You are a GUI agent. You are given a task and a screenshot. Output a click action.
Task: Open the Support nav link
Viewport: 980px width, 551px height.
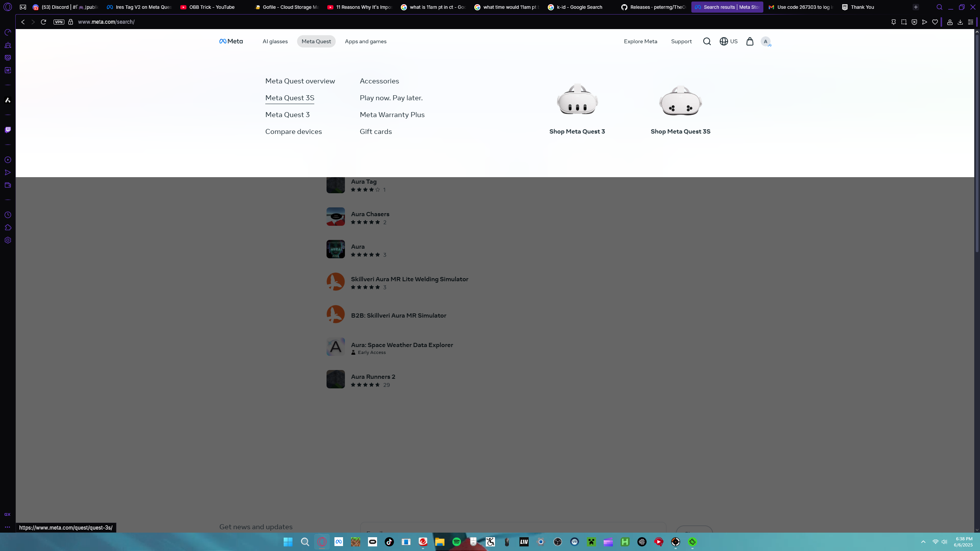681,41
